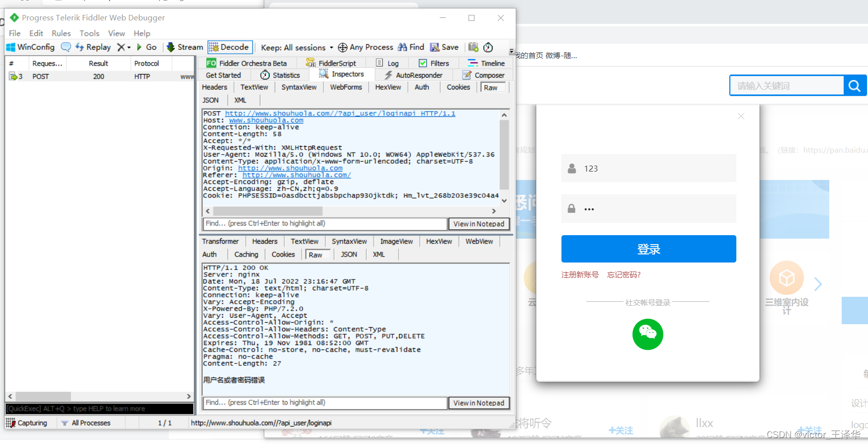
Task: Open Find sessions tool
Action: coord(411,47)
